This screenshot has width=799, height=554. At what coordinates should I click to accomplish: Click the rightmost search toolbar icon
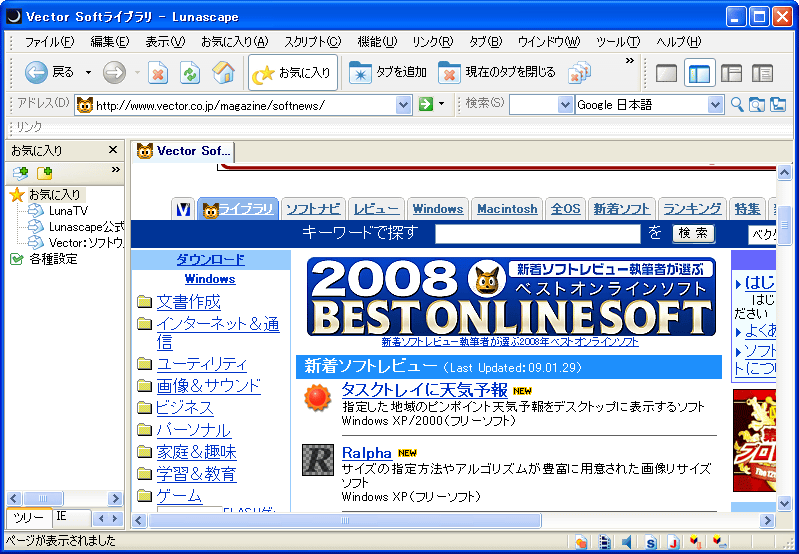pyautogui.click(x=778, y=104)
